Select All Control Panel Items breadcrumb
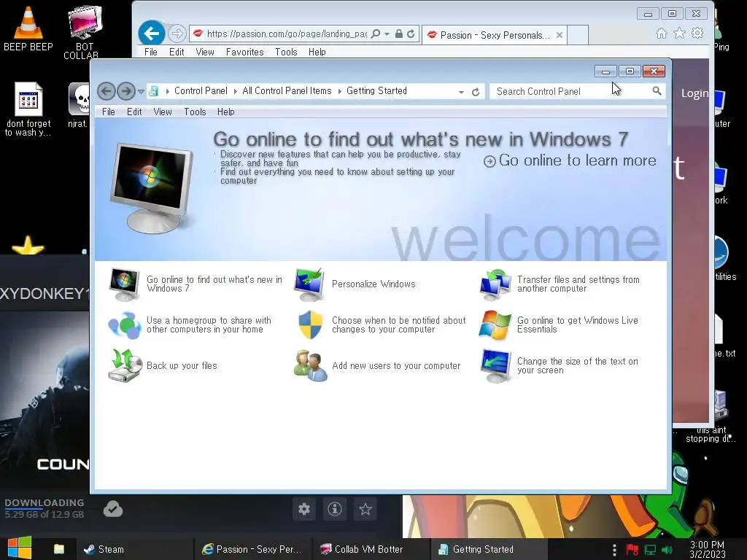The width and height of the screenshot is (747, 560). coord(287,91)
